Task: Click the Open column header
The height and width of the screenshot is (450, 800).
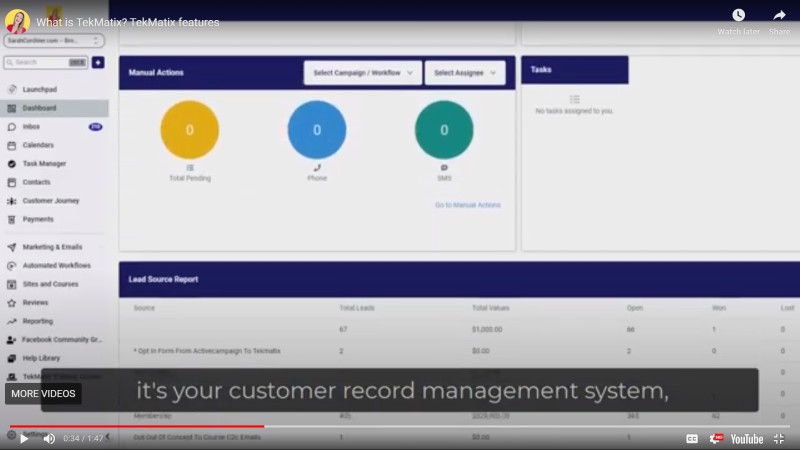Action: pyautogui.click(x=634, y=308)
